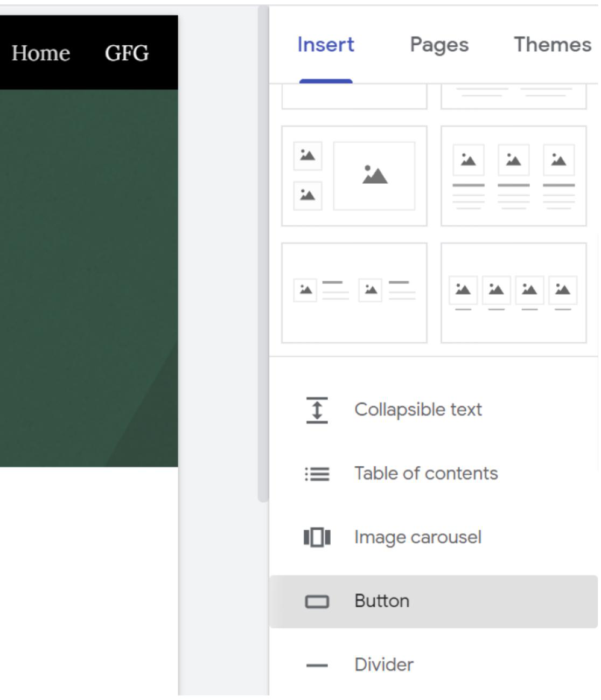Click the Collapsible text icon
Screen dimensions: 601x700
click(317, 410)
